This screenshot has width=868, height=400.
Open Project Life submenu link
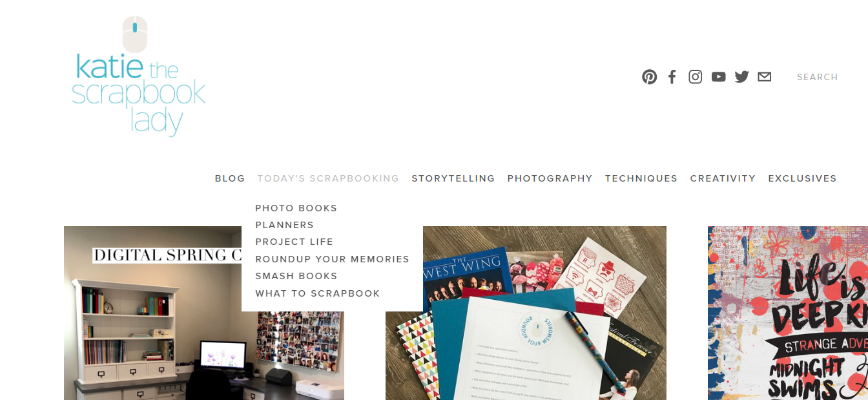(x=294, y=242)
